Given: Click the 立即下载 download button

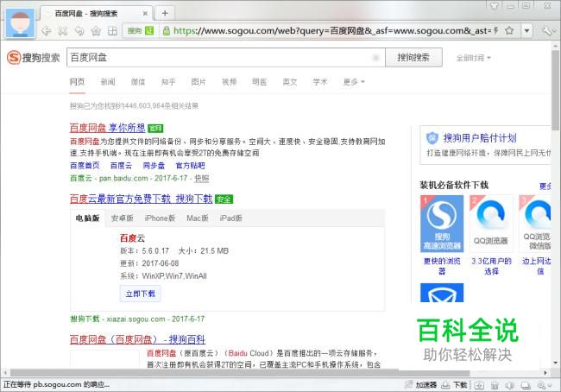Looking at the screenshot, I should tap(140, 294).
